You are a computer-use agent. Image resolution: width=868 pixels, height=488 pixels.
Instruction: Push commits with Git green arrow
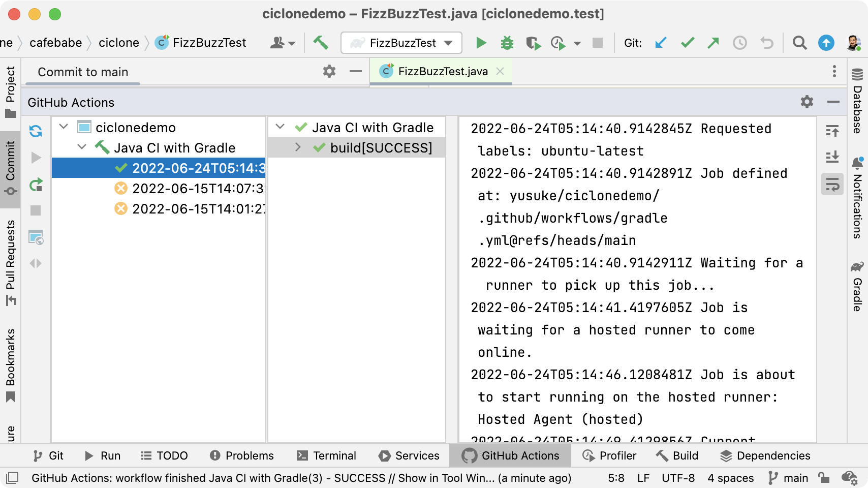pyautogui.click(x=713, y=43)
